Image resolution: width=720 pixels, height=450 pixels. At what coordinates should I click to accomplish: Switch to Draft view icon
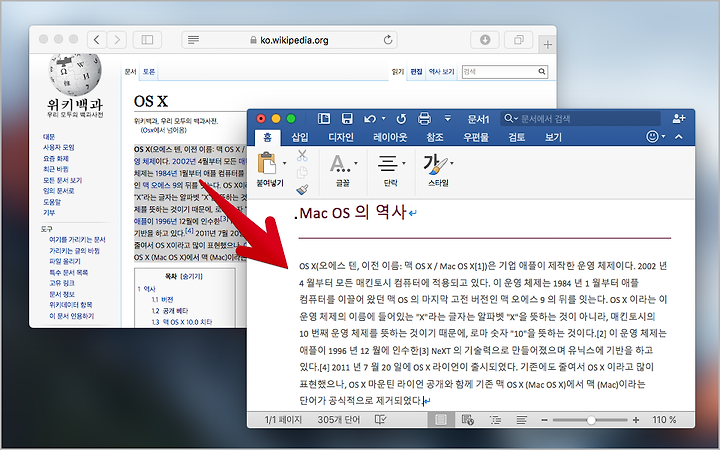[x=521, y=420]
